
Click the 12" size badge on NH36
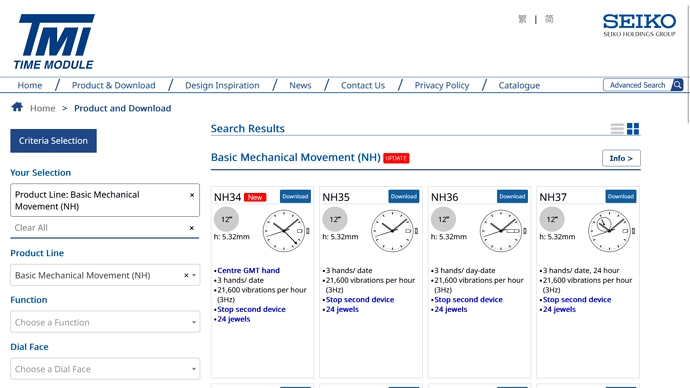444,219
